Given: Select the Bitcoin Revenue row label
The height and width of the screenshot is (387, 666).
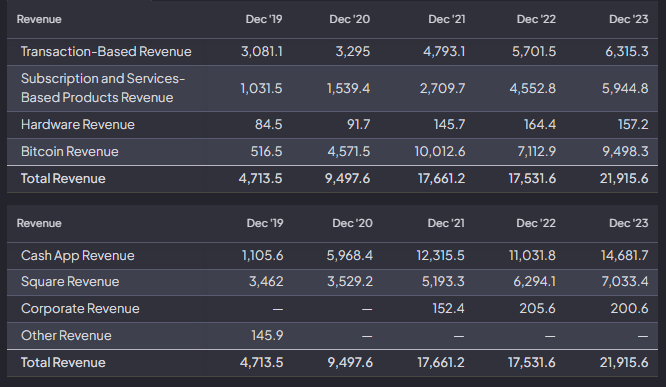Looking at the screenshot, I should (x=70, y=152).
